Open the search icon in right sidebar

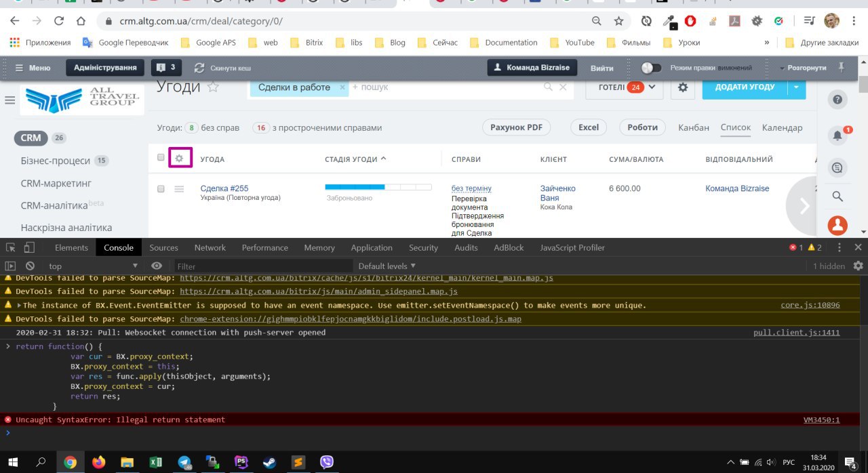click(837, 197)
